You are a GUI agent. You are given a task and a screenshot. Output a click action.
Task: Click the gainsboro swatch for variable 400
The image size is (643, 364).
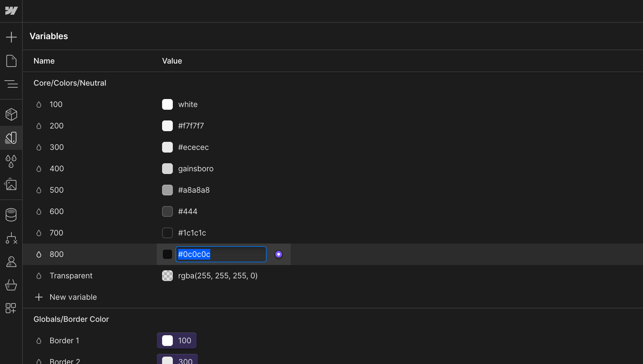pyautogui.click(x=167, y=169)
